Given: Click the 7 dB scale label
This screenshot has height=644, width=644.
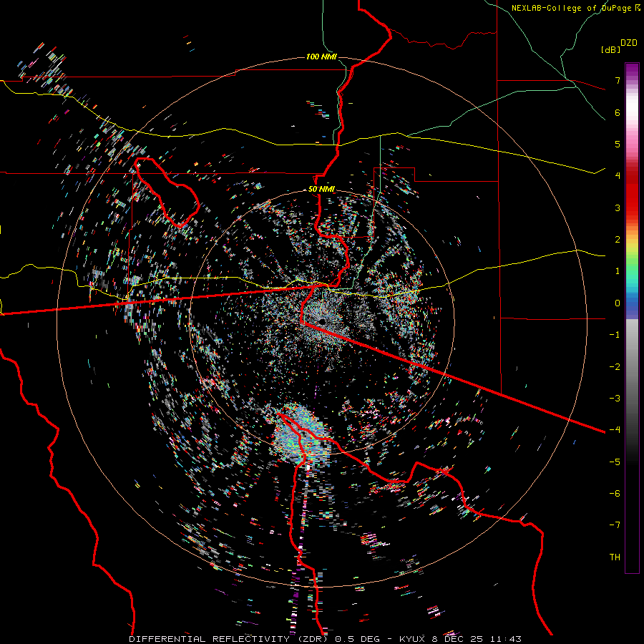Looking at the screenshot, I should point(618,80).
